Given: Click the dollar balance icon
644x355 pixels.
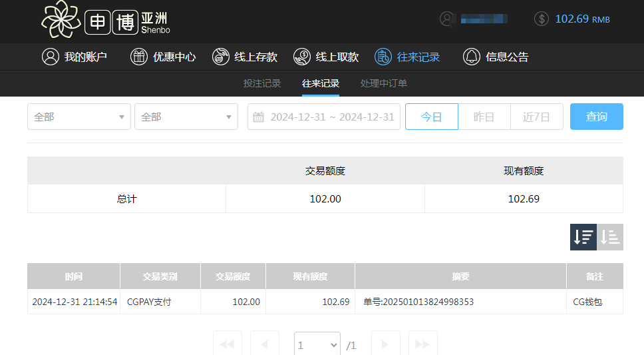Looking at the screenshot, I should [542, 19].
